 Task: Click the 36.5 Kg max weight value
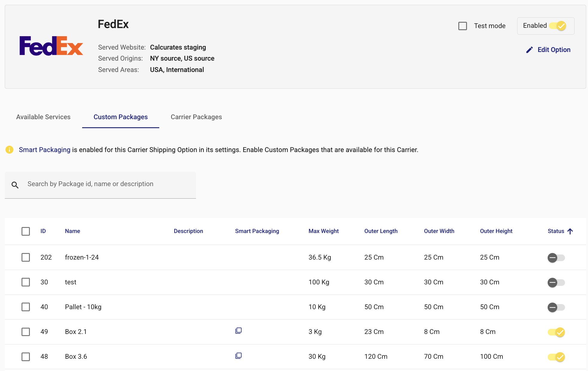(320, 257)
